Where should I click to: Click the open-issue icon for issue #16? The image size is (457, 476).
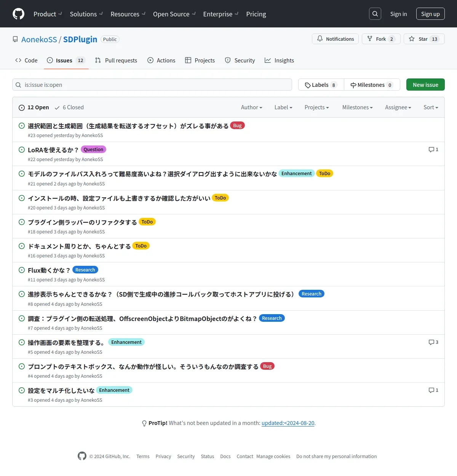click(22, 246)
